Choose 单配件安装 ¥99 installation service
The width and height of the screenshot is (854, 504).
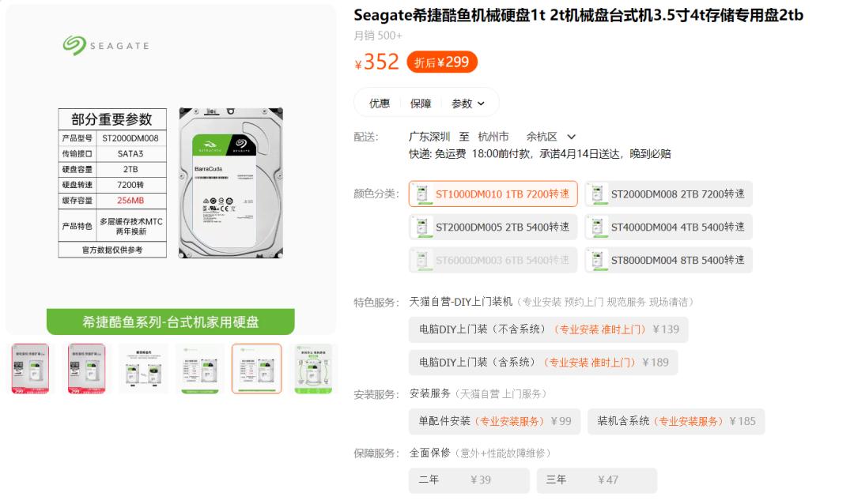[494, 421]
